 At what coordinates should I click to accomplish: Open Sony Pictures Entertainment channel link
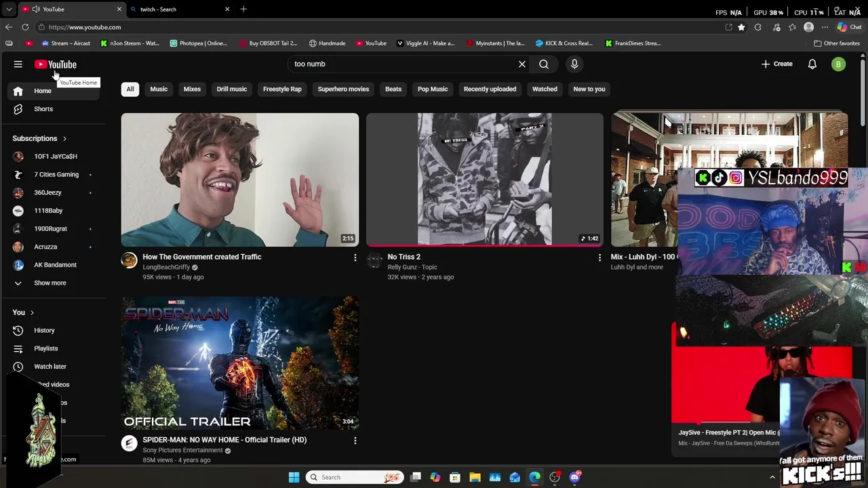point(182,451)
